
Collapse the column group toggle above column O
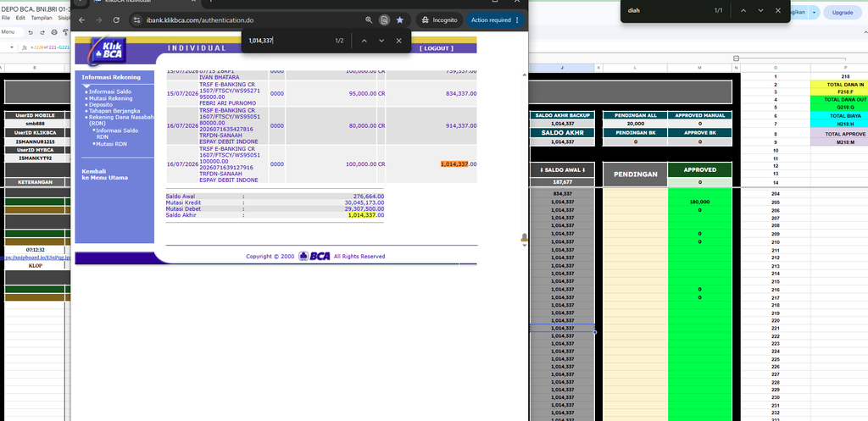[736, 58]
